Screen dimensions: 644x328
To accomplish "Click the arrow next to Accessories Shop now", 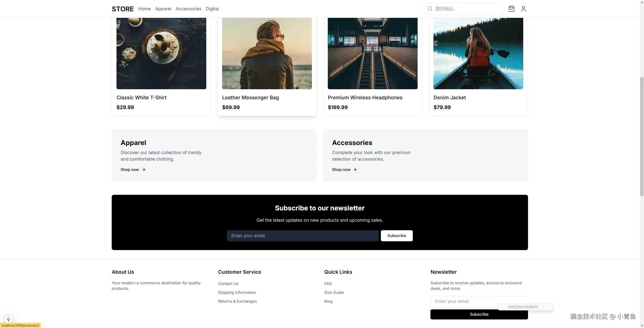I will tap(355, 170).
